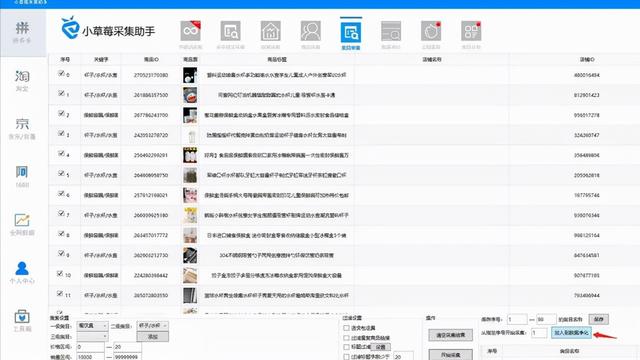
Task: Select the strawberry-outline toolbar icon with red dot
Action: point(431,31)
